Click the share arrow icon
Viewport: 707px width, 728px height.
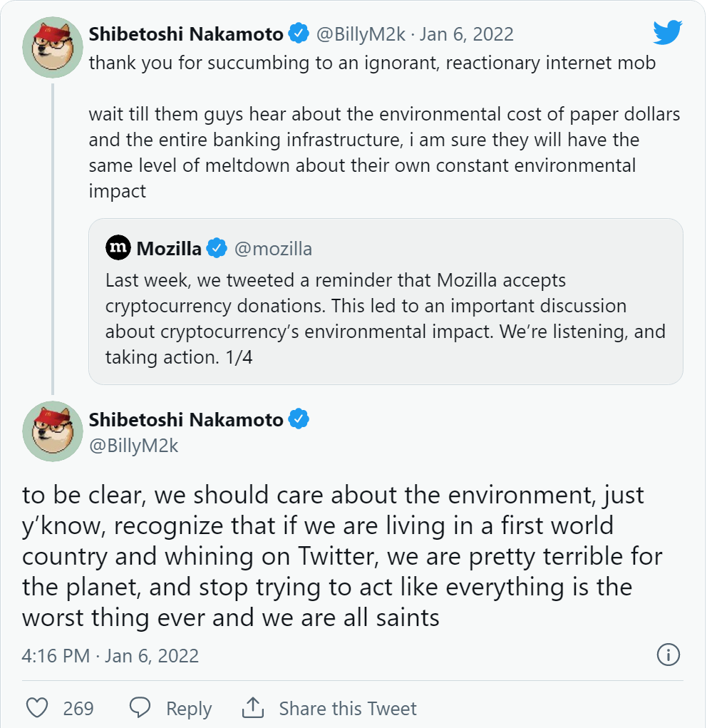(253, 708)
